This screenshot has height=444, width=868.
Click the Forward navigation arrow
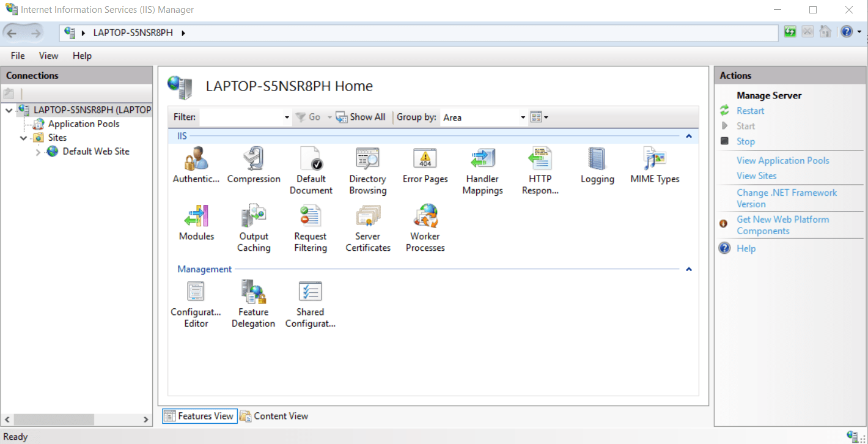(36, 32)
